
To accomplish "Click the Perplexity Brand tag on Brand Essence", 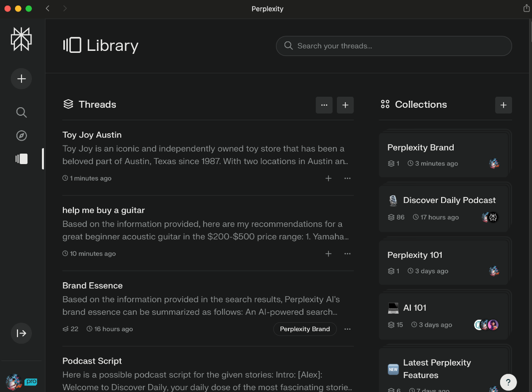I will (305, 329).
